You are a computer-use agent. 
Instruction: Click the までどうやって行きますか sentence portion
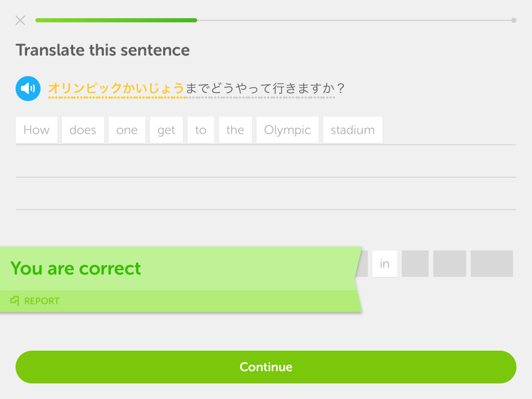tap(260, 88)
